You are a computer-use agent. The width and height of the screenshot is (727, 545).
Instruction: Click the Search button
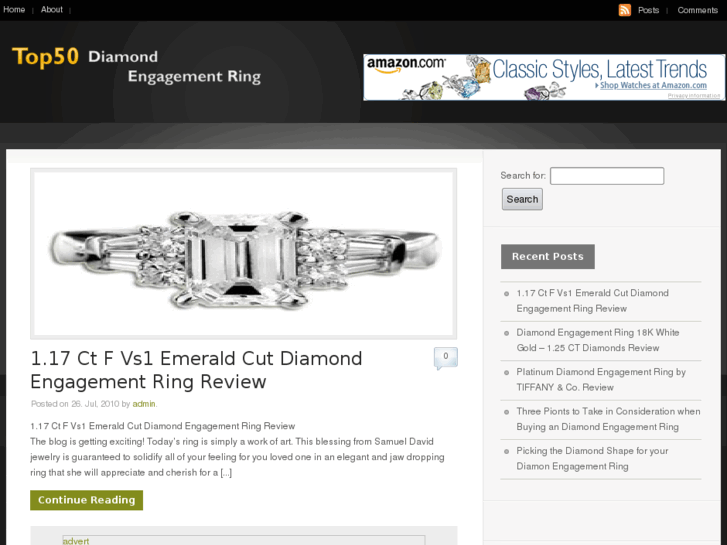point(522,199)
